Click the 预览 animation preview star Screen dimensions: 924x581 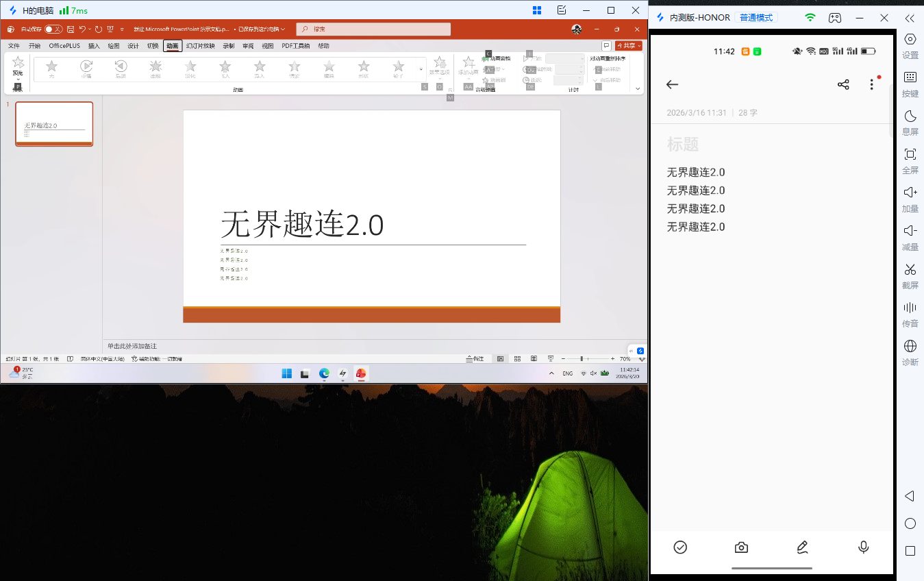[x=18, y=66]
